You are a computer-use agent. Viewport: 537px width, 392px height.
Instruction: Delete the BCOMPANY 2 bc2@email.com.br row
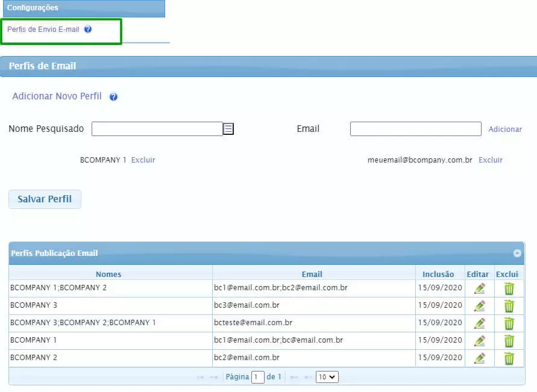point(509,358)
